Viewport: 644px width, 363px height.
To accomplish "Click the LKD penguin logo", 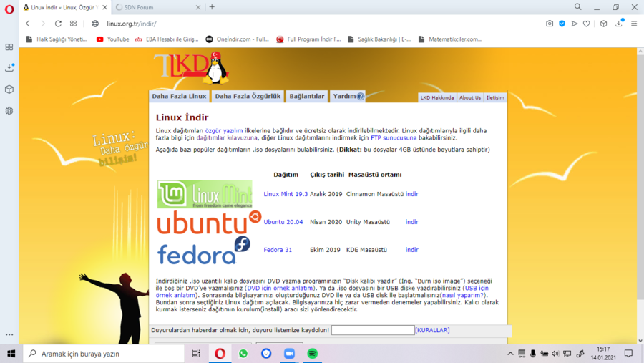I will pos(191,68).
